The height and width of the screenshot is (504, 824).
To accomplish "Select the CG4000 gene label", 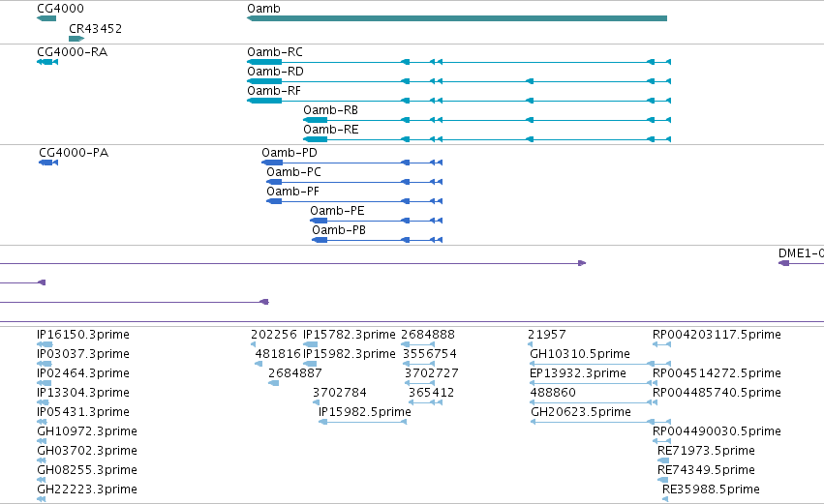I will [x=60, y=9].
